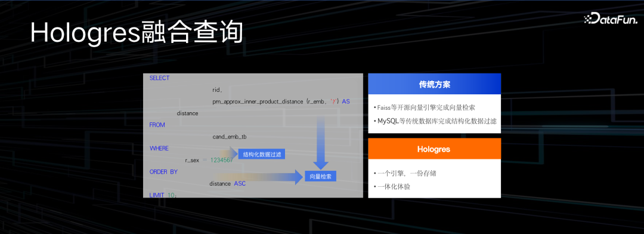Click the AS keyword after the function

click(346, 101)
